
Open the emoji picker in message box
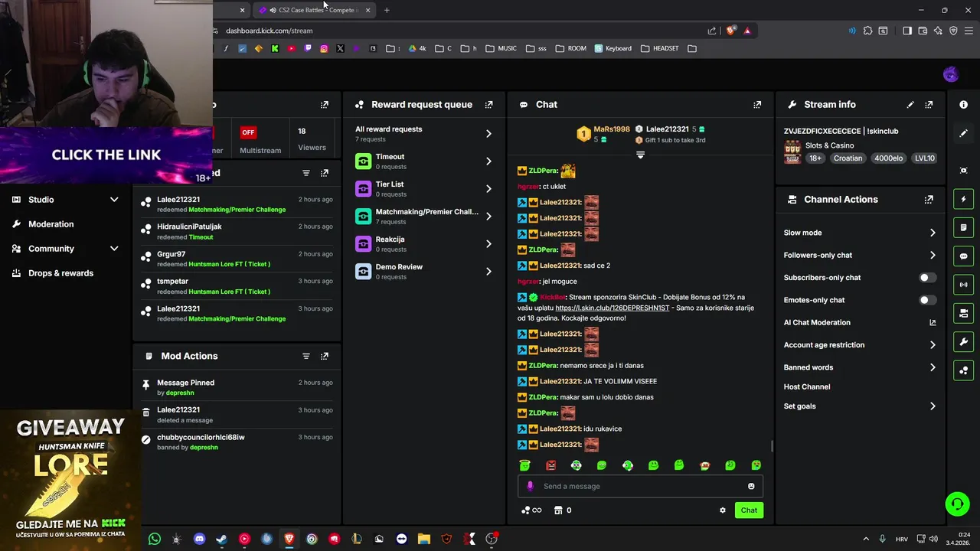coord(751,486)
